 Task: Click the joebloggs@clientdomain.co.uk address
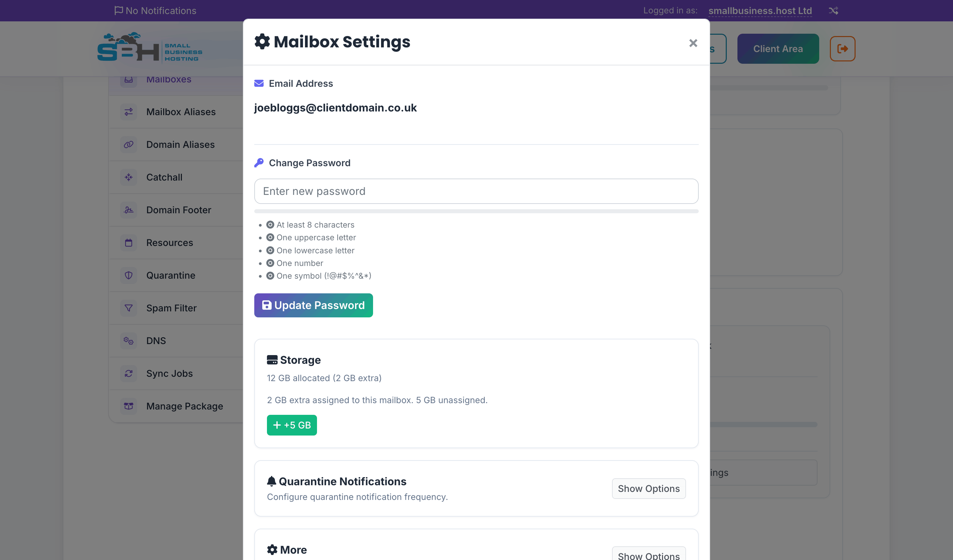point(335,108)
